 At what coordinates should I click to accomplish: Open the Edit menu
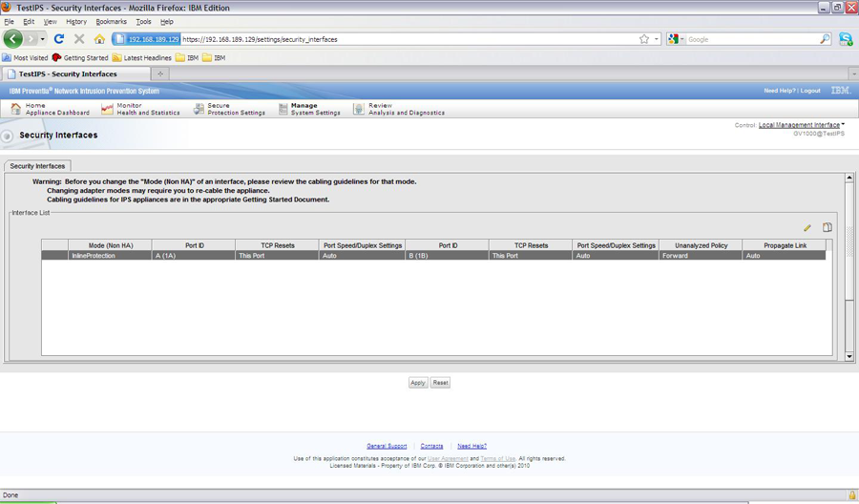(x=29, y=21)
